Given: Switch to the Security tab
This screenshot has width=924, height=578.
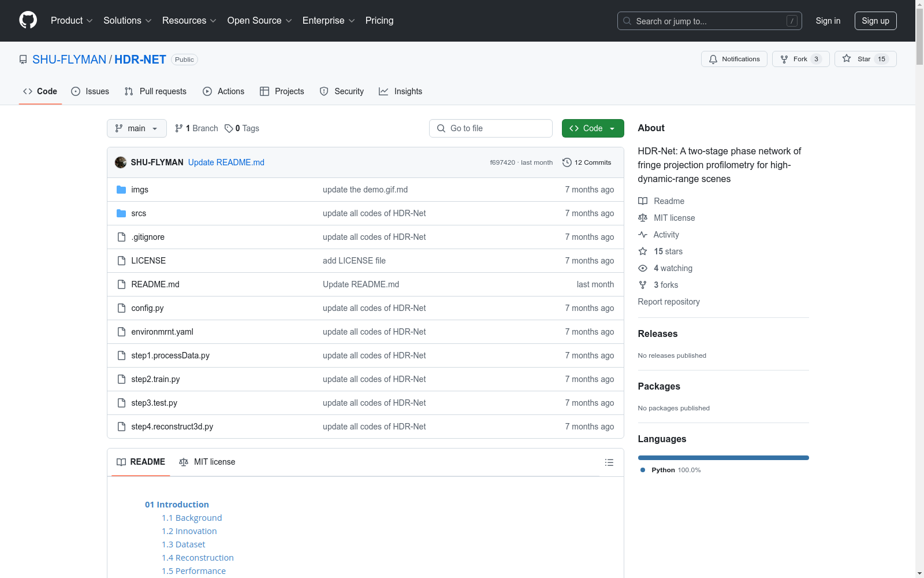Looking at the screenshot, I should click(342, 91).
